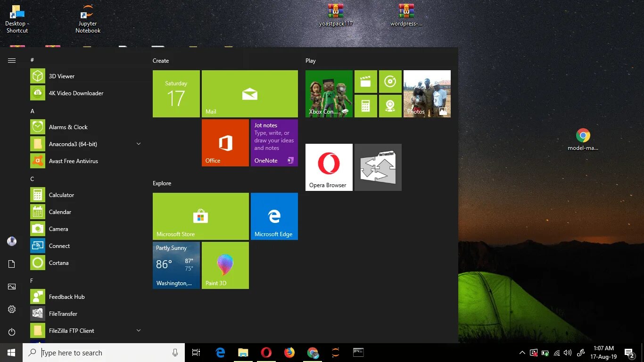The width and height of the screenshot is (644, 362).
Task: Open the OneNote tile
Action: tap(274, 143)
